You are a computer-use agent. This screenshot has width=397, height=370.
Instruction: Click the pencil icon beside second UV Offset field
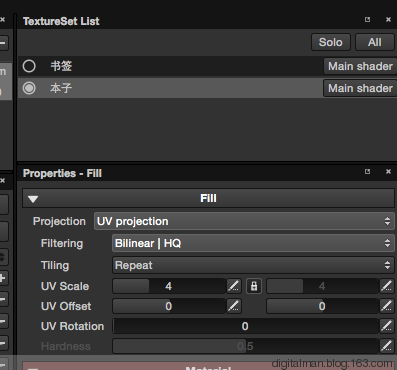(x=387, y=306)
